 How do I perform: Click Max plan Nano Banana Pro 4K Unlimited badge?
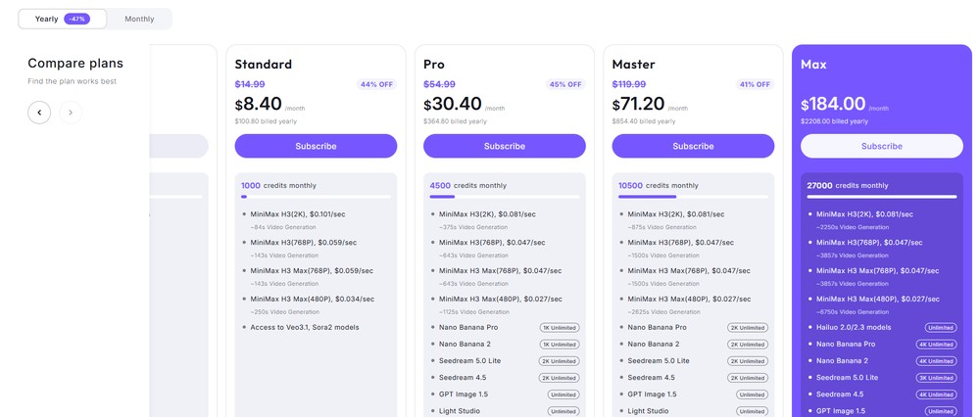(x=937, y=345)
